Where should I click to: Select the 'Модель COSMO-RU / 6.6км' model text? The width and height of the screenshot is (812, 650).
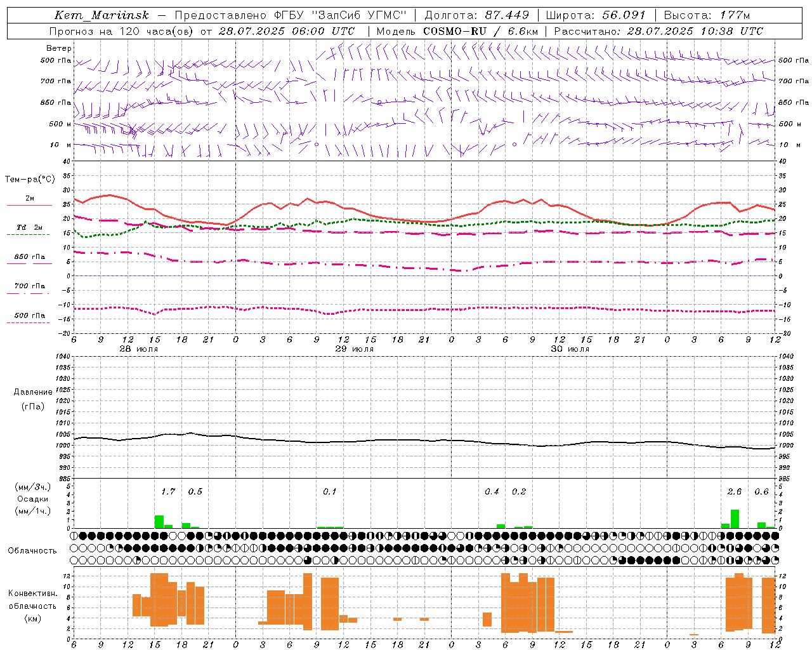click(x=457, y=31)
